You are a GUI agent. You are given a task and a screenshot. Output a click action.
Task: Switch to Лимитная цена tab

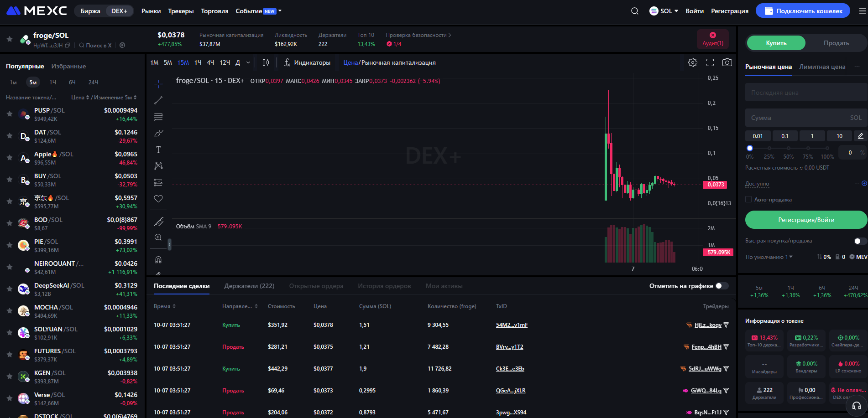pos(822,67)
